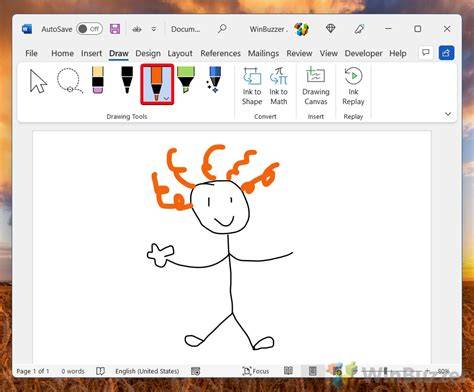Image resolution: width=474 pixels, height=392 pixels.
Task: Open the File menu
Action: pyautogui.click(x=31, y=53)
